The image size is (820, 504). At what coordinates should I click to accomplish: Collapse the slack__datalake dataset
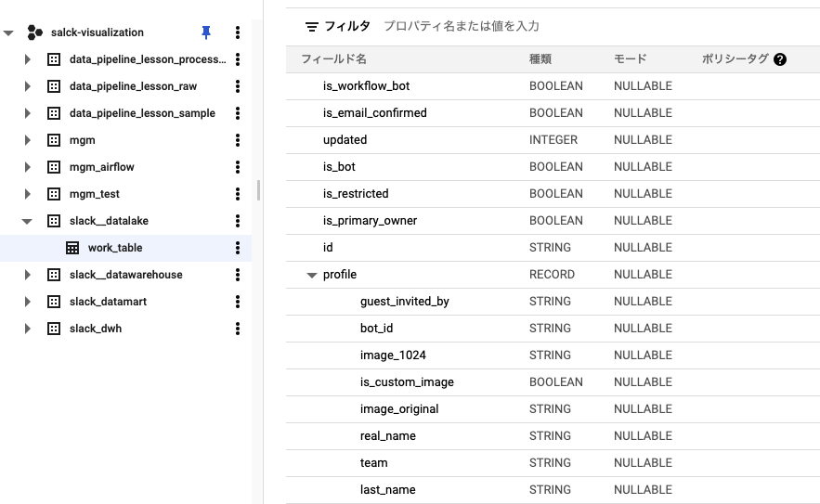pyautogui.click(x=27, y=221)
